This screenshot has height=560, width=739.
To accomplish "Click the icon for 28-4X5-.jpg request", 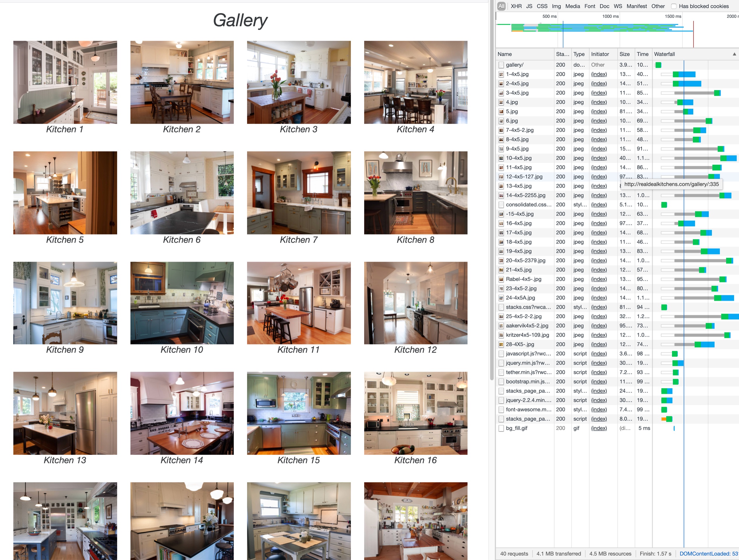I will pyautogui.click(x=501, y=344).
